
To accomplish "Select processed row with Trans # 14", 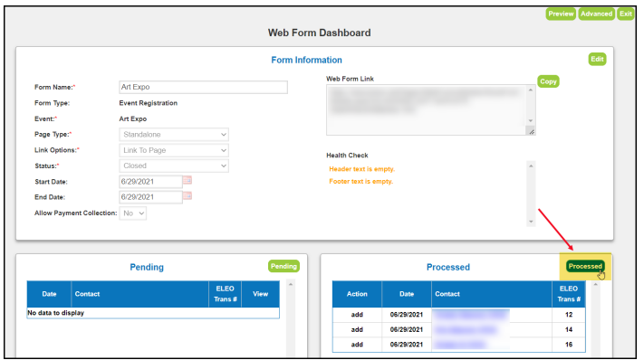I will point(458,329).
